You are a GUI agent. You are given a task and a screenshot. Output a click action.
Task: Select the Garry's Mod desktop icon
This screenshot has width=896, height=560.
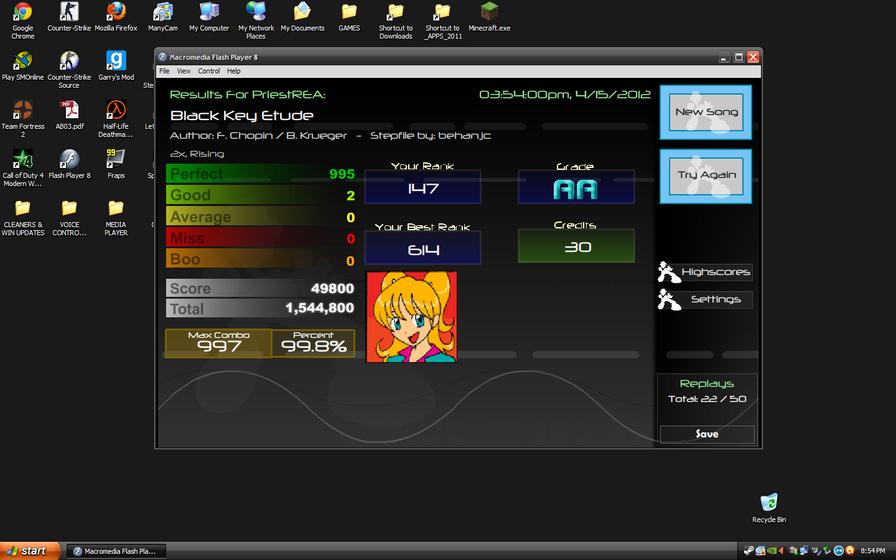116,66
